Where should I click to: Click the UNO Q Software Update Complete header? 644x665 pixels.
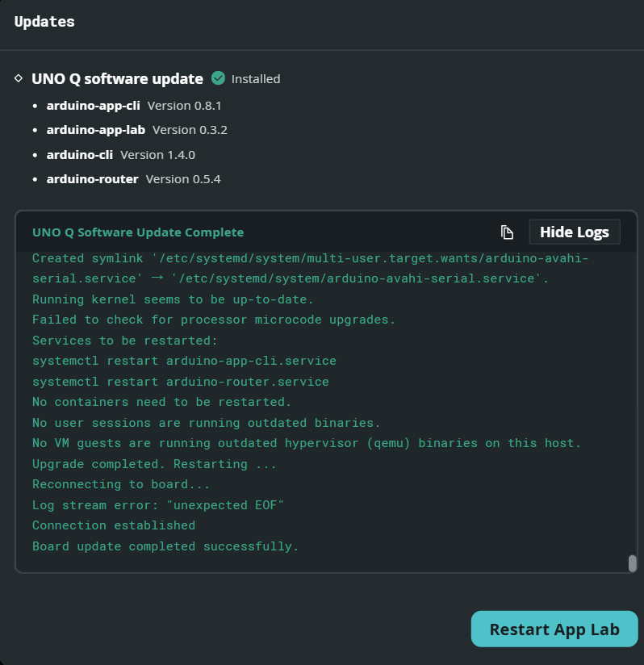pos(138,232)
